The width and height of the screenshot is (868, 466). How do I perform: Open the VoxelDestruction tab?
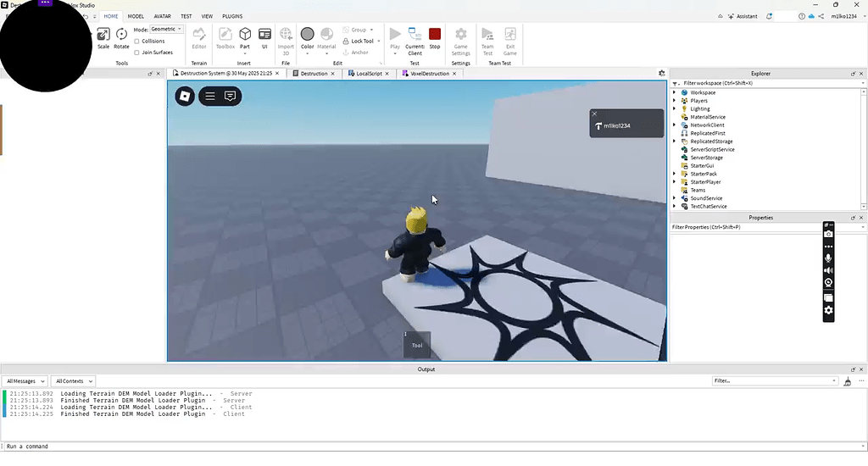(430, 73)
